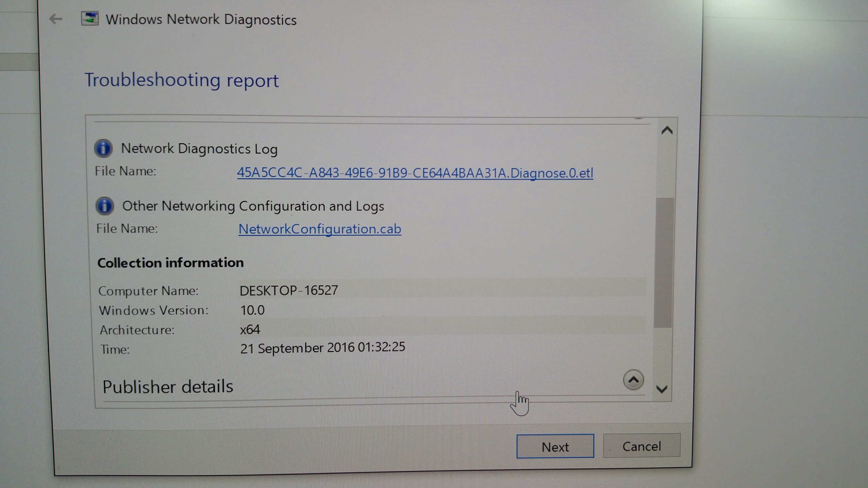Click the Network Diagnostics Log info icon
The width and height of the screenshot is (868, 488).
pyautogui.click(x=103, y=148)
